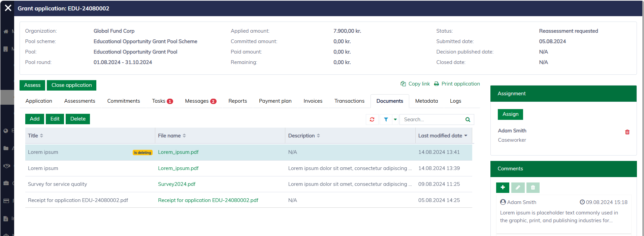Open the Survey2024.pdf file link
Screen dimensions: 644x236
(x=176, y=184)
